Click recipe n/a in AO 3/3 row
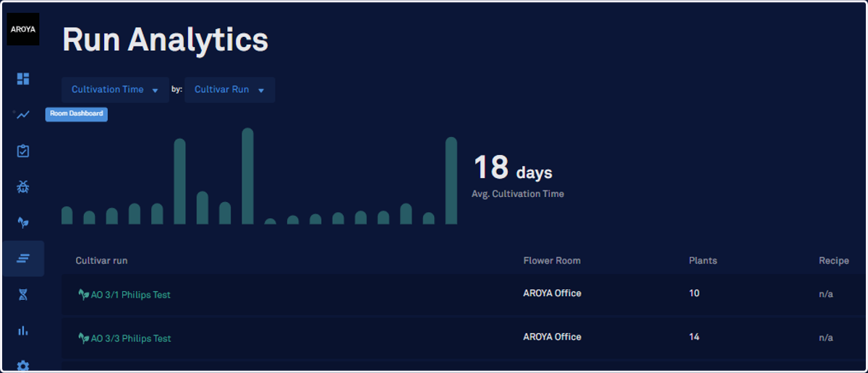The height and width of the screenshot is (373, 868). point(826,338)
